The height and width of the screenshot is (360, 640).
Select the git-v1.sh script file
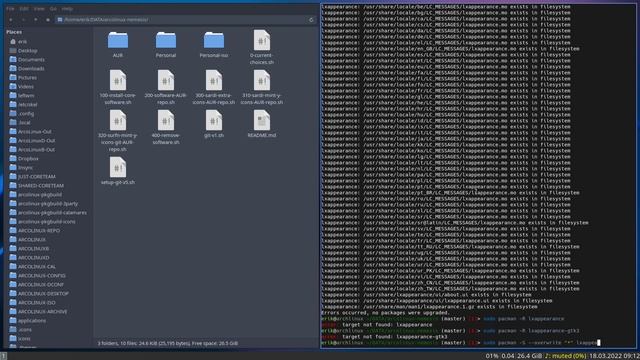tap(213, 124)
